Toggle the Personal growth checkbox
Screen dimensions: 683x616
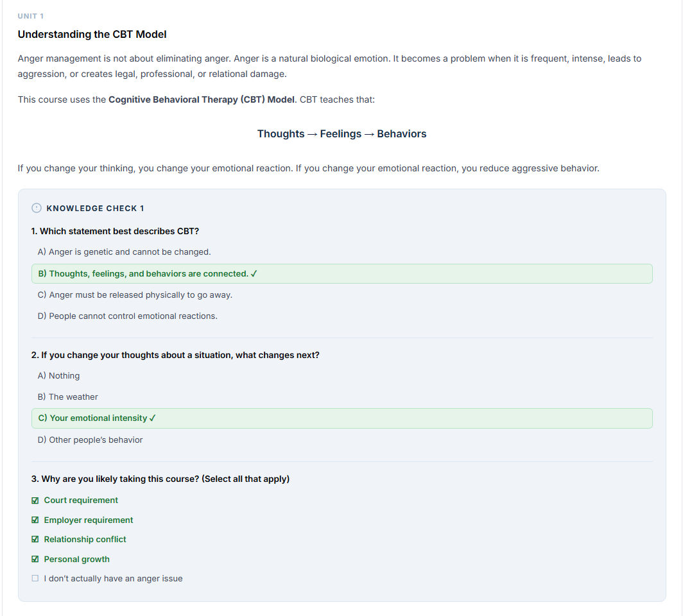35,560
